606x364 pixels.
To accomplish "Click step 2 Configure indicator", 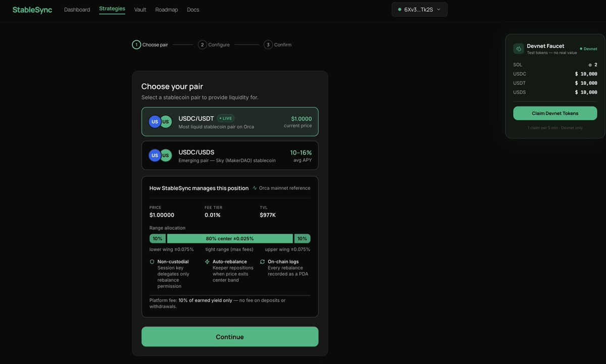I will 214,44.
